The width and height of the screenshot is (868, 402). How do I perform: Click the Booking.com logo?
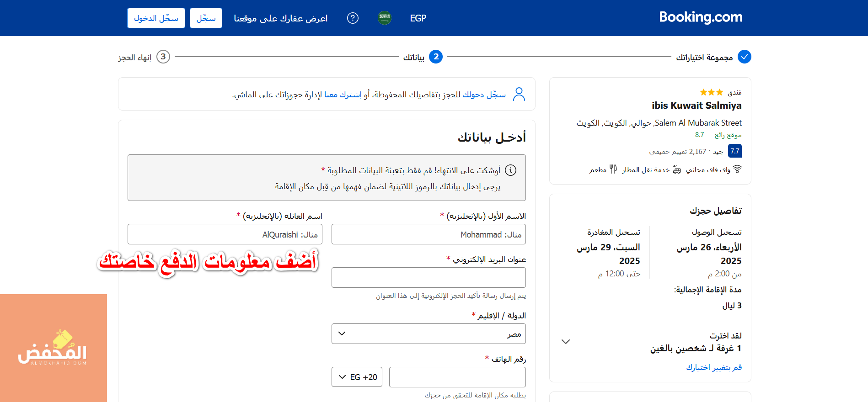click(x=700, y=17)
